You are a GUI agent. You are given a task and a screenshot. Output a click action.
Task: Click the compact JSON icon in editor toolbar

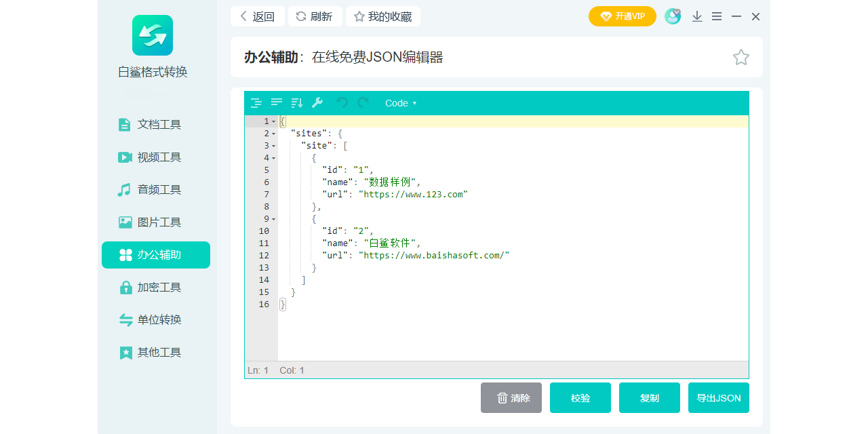click(x=276, y=103)
